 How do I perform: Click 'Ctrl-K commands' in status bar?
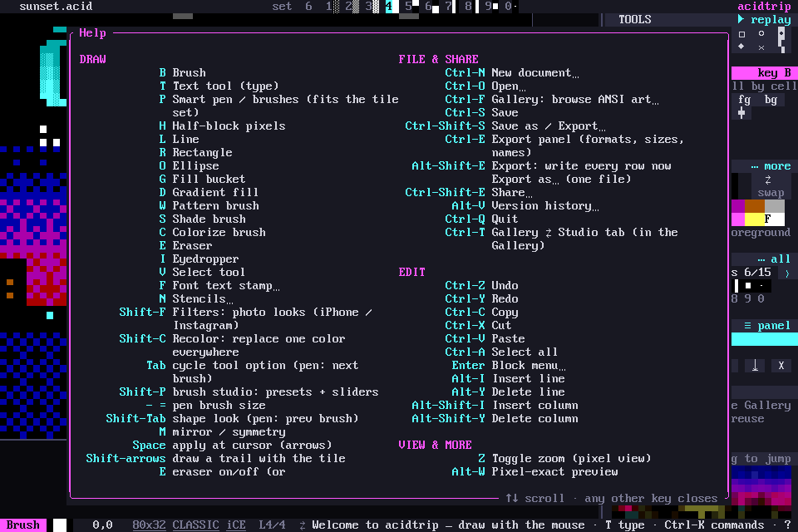tap(714, 525)
